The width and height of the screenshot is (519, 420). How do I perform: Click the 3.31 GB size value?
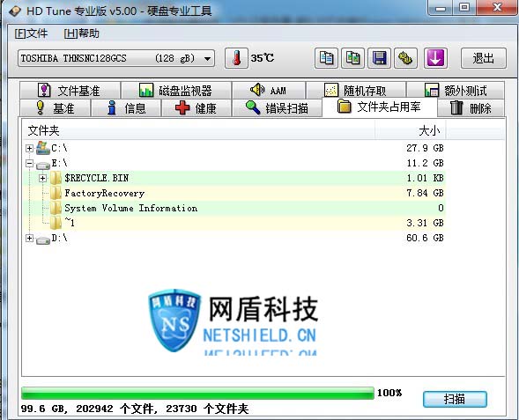(x=425, y=223)
